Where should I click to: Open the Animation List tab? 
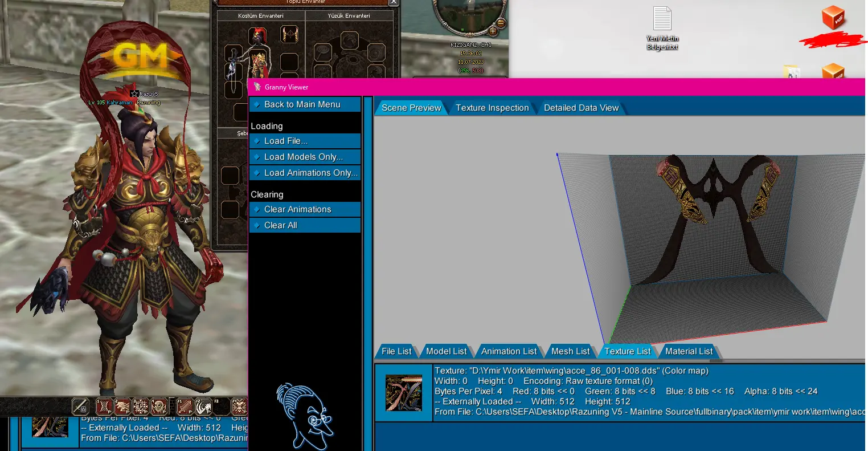pos(509,351)
